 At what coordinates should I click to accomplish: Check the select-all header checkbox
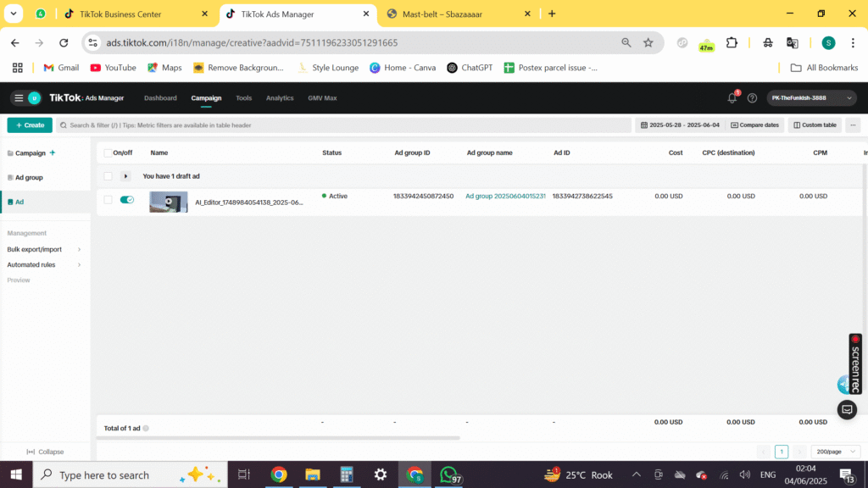(108, 153)
